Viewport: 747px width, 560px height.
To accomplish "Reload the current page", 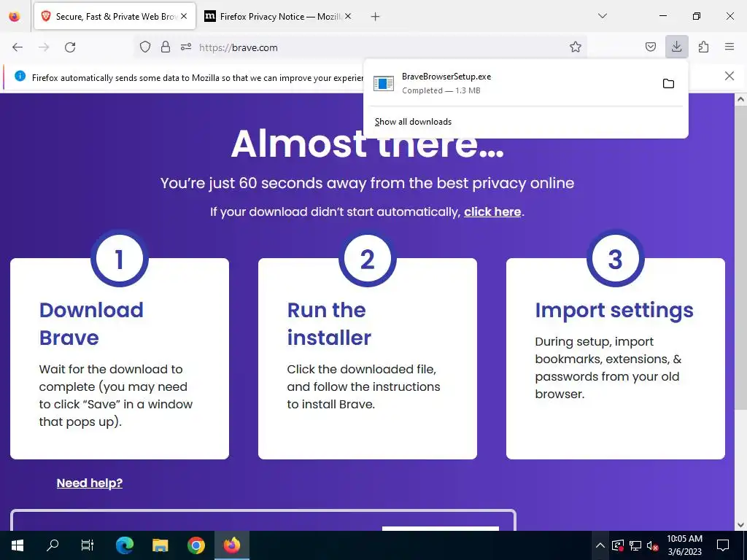I will pos(70,47).
